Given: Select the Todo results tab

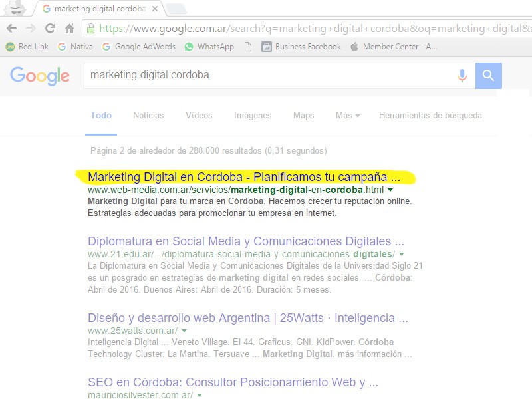Looking at the screenshot, I should pyautogui.click(x=101, y=115).
